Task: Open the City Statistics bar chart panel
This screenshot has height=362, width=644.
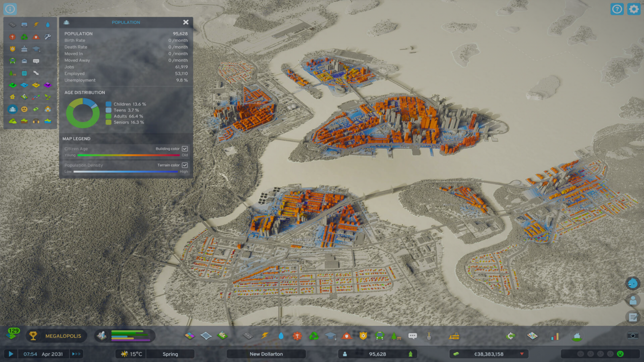Action: (555, 336)
